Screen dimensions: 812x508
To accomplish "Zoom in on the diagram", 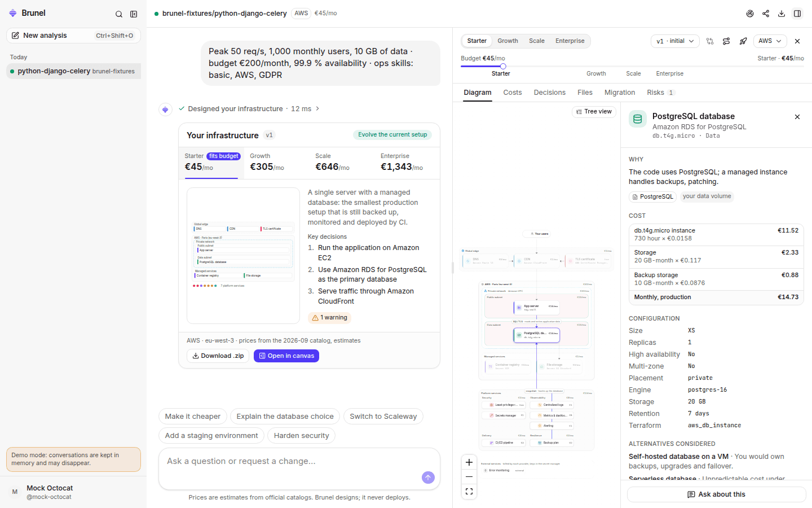I will coord(469,462).
